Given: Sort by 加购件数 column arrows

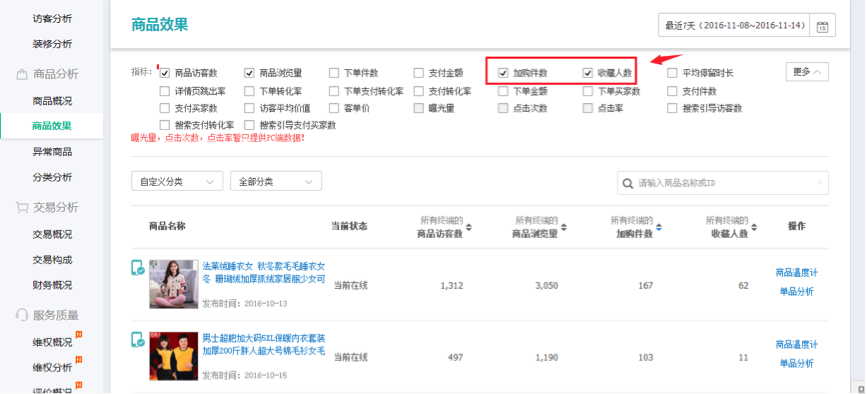Looking at the screenshot, I should coord(659,227).
